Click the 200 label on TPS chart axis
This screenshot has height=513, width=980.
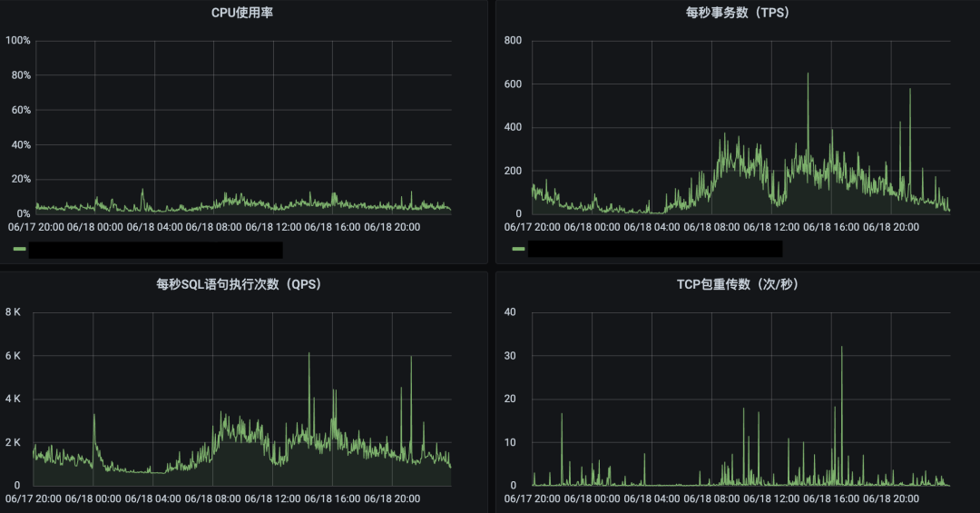[513, 171]
